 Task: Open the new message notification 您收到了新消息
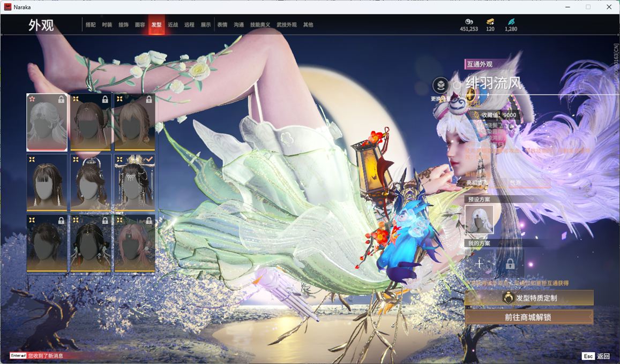pyautogui.click(x=45, y=355)
